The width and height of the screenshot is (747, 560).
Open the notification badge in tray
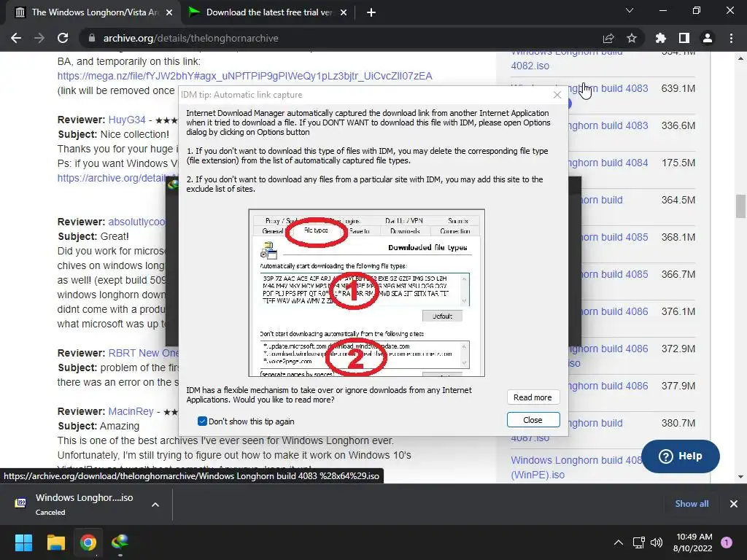tap(727, 542)
